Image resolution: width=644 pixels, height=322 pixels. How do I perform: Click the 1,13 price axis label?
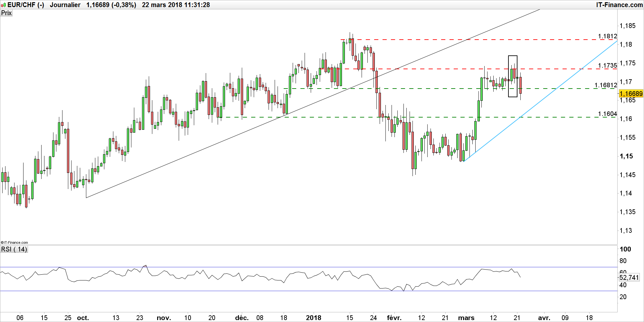pos(626,231)
